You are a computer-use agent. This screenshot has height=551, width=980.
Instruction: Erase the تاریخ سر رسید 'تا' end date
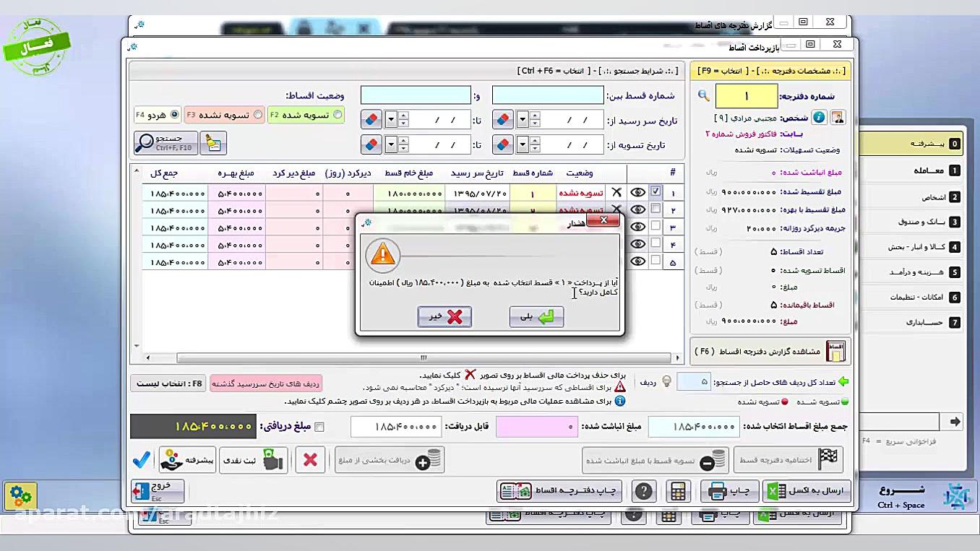(x=371, y=120)
